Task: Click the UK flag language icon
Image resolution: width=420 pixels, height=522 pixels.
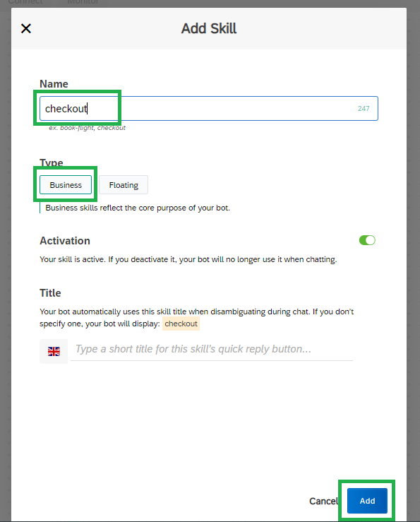Action: point(54,351)
